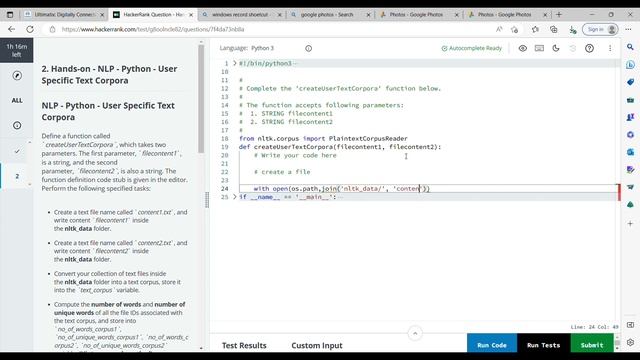Expand the test results panel chevron
Screen dimensions: 640x360
click(x=415, y=333)
